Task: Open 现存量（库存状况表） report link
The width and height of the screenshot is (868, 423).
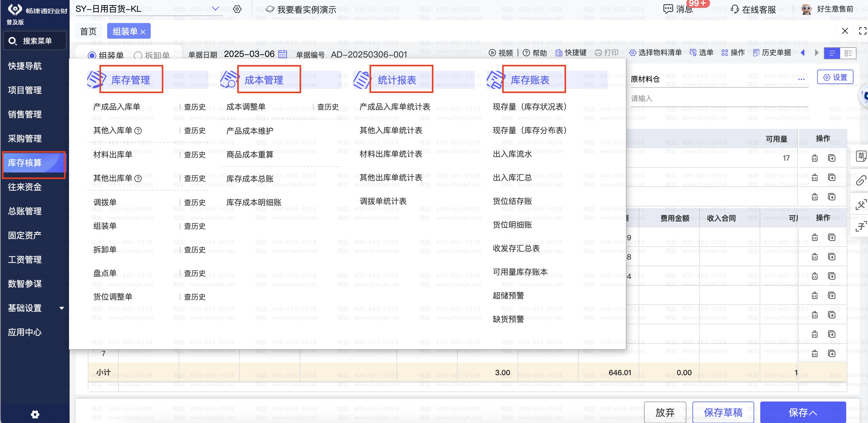Action: 529,107
